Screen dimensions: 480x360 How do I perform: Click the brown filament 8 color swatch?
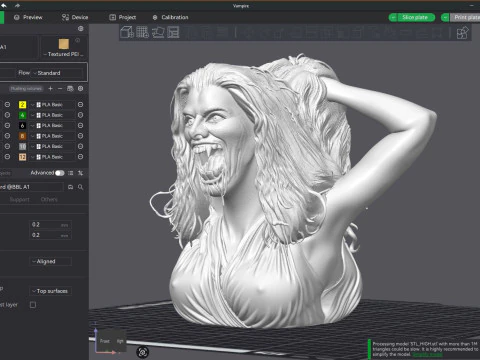coord(22,136)
